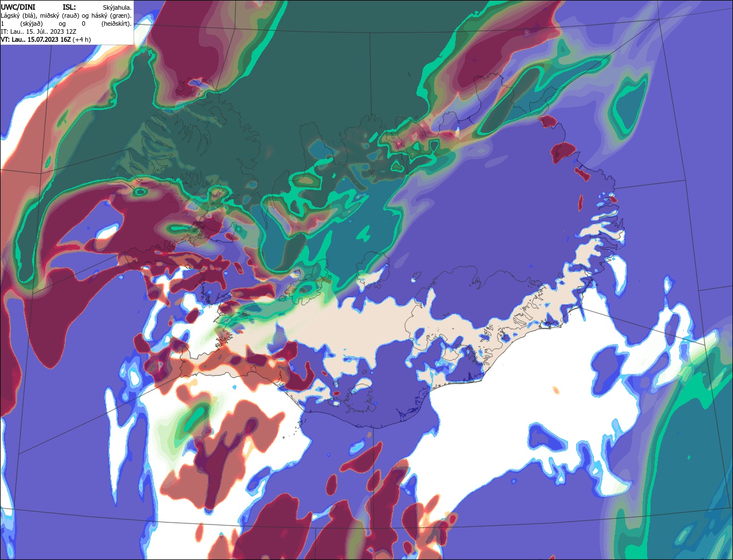Image resolution: width=733 pixels, height=560 pixels.
Task: Click the '(skýjað)' legend word
Action: [31, 24]
